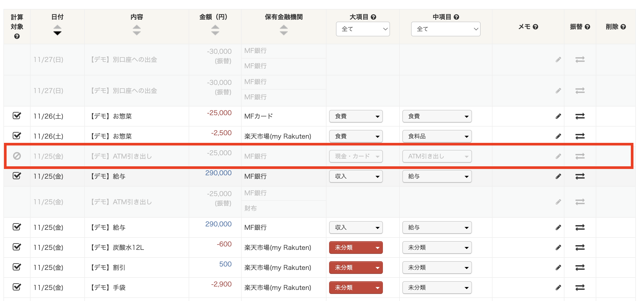Toggle excluded icon on ATM引き出し 現金・カード row
644x301 pixels.
pos(17,156)
